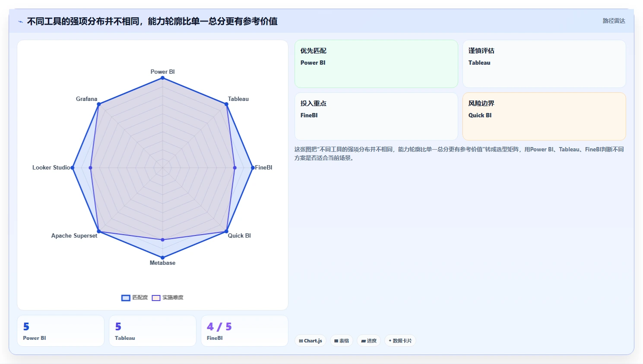643x364 pixels.
Task: Click the Quick BI radar data point
Action: (226, 231)
